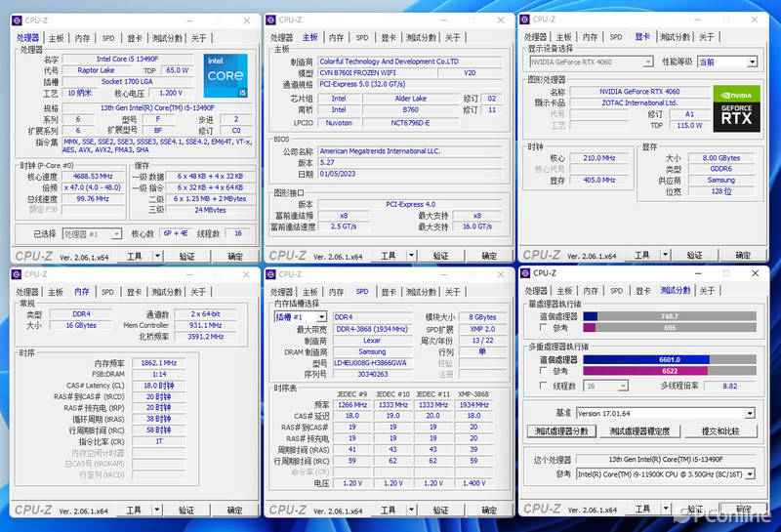Image resolution: width=781 pixels, height=532 pixels.
Task: Open 工具 dropdown arrow in processor window
Action: 157,257
